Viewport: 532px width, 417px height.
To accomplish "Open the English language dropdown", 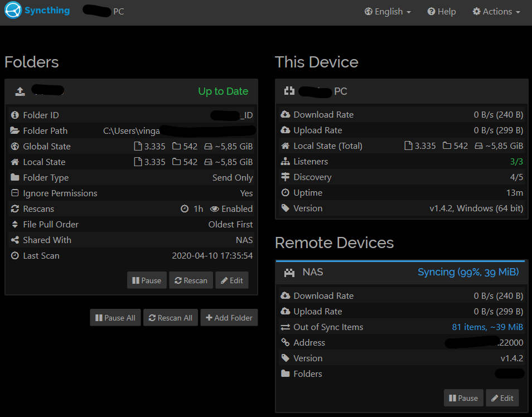I will 388,12.
